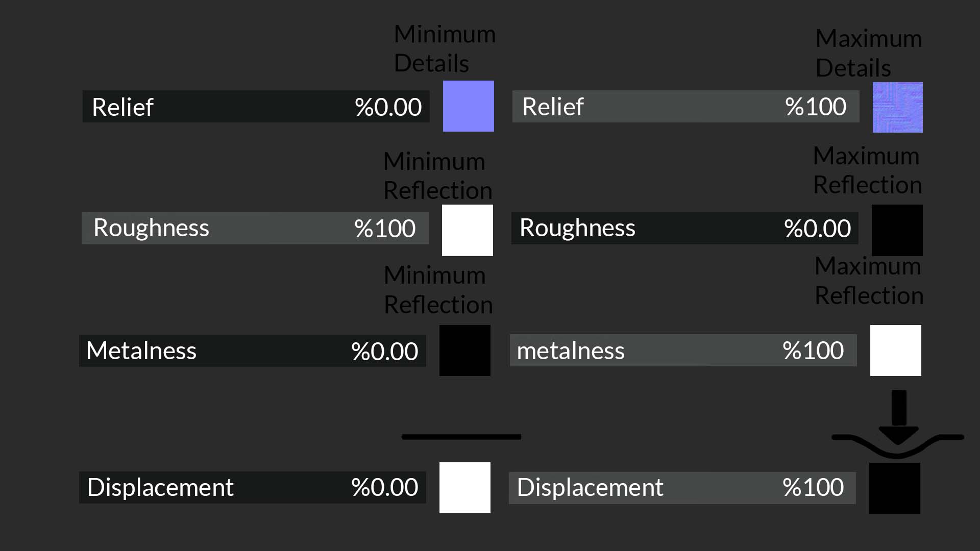Select the white Displacement %0.00 swatch
The height and width of the screenshot is (551, 980).
464,488
